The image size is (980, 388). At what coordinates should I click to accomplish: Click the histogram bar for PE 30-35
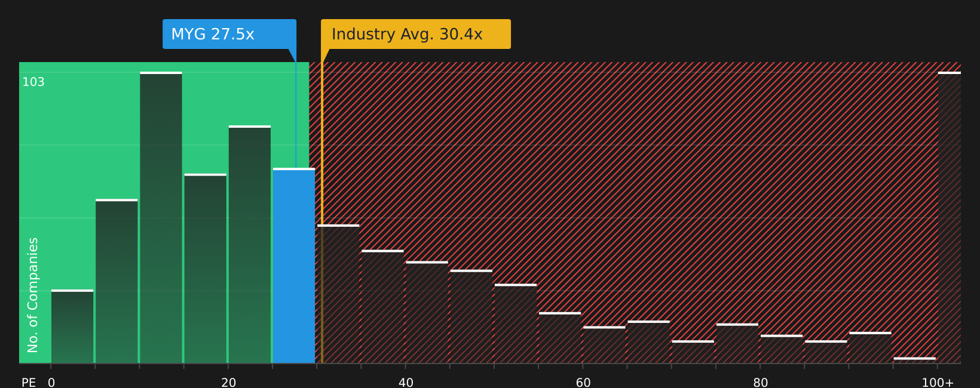pyautogui.click(x=338, y=294)
